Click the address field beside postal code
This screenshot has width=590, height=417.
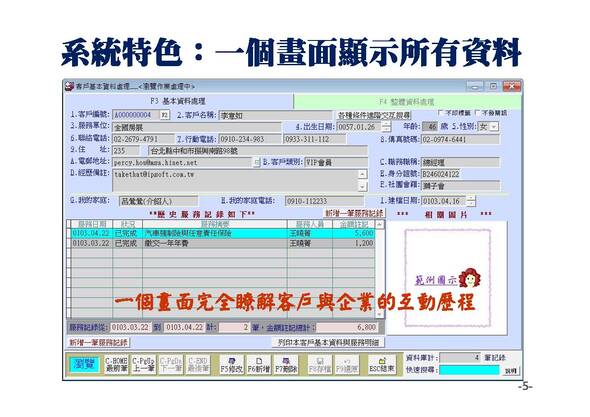pos(258,151)
